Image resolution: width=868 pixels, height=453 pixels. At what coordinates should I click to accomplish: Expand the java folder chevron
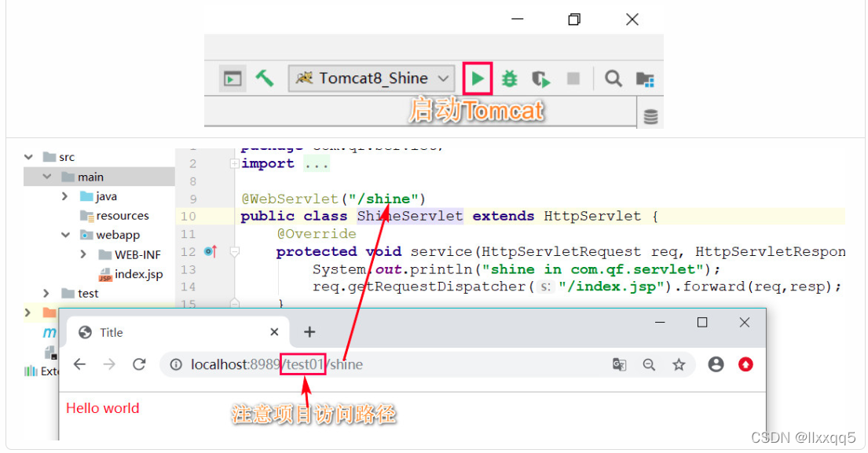[x=64, y=196]
